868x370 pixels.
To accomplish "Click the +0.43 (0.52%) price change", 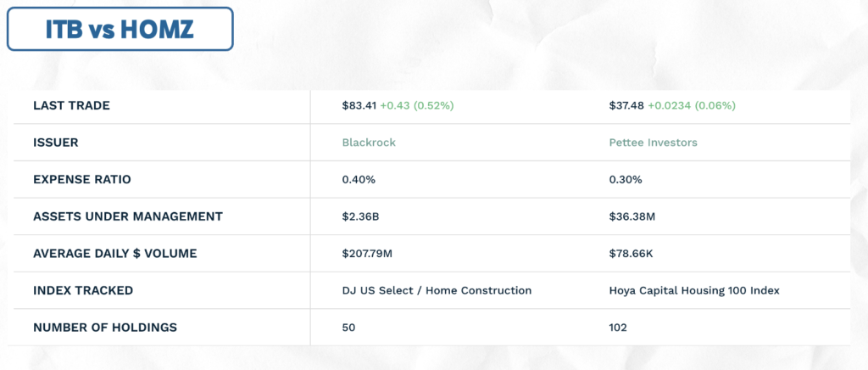I will tap(417, 105).
